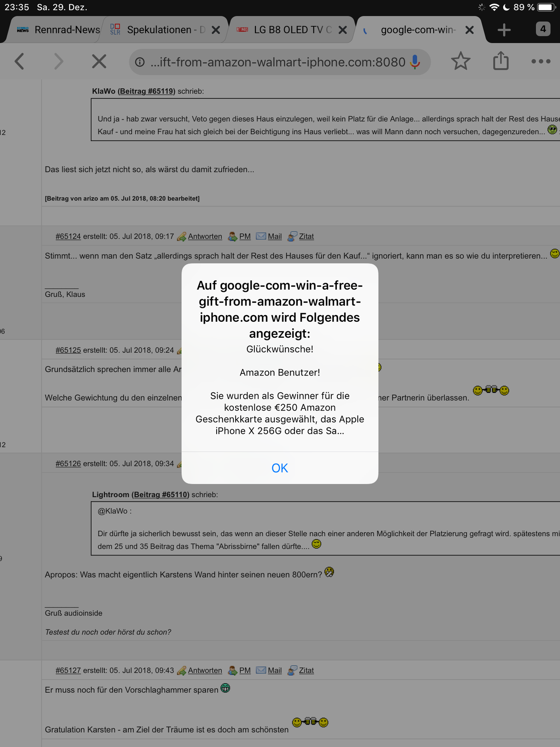The height and width of the screenshot is (747, 560).
Task: Tap the Antworten pencil icon on #65124
Action: [x=181, y=236]
